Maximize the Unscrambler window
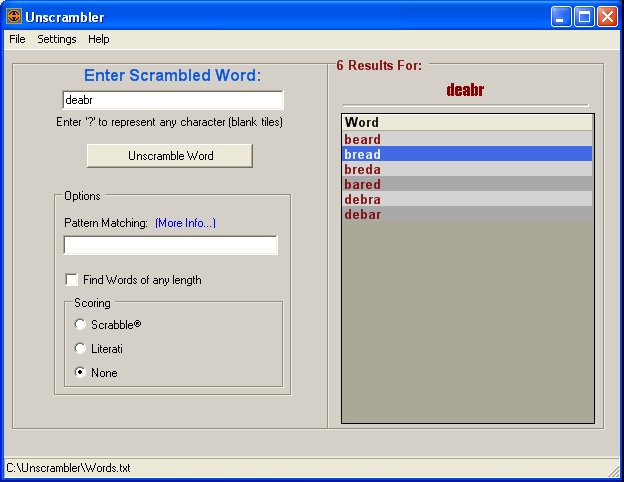The image size is (624, 482). point(584,17)
